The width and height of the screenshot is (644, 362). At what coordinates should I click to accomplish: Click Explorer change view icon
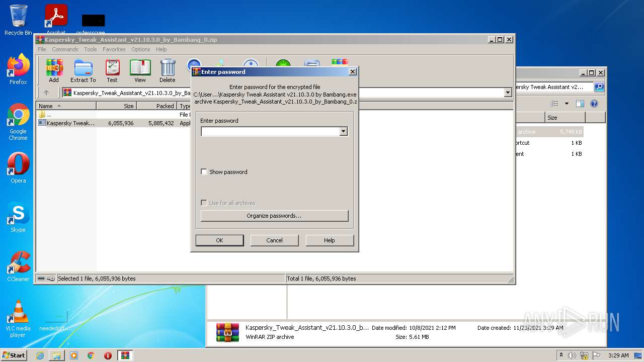coord(554,104)
